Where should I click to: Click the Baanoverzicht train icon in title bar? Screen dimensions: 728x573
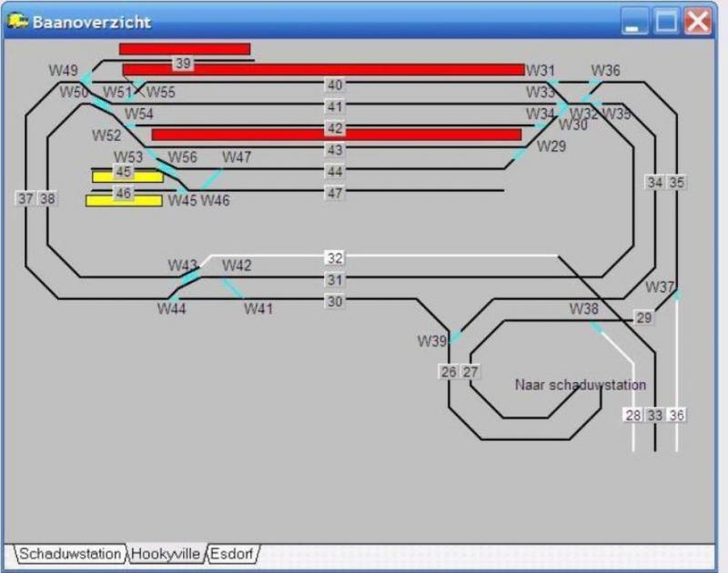point(17,21)
